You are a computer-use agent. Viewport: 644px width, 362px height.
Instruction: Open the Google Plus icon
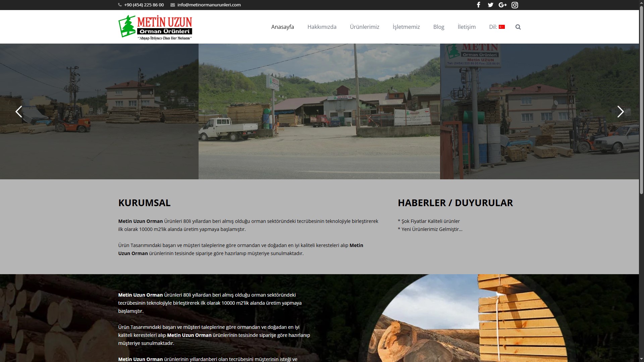pos(502,5)
